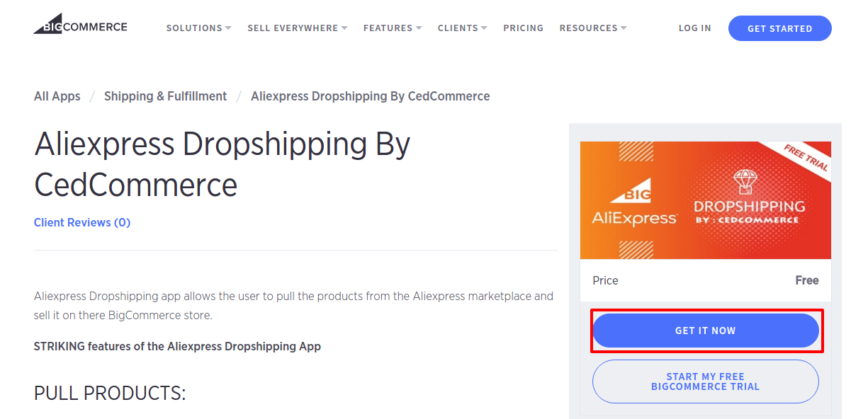The height and width of the screenshot is (419, 868).
Task: Open the Solutions dropdown menu
Action: tap(198, 28)
